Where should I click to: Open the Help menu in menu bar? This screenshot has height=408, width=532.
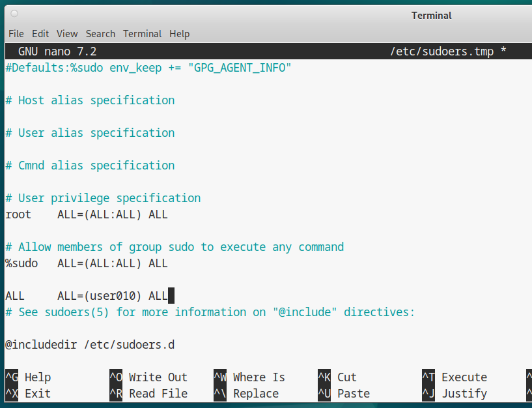pyautogui.click(x=180, y=34)
